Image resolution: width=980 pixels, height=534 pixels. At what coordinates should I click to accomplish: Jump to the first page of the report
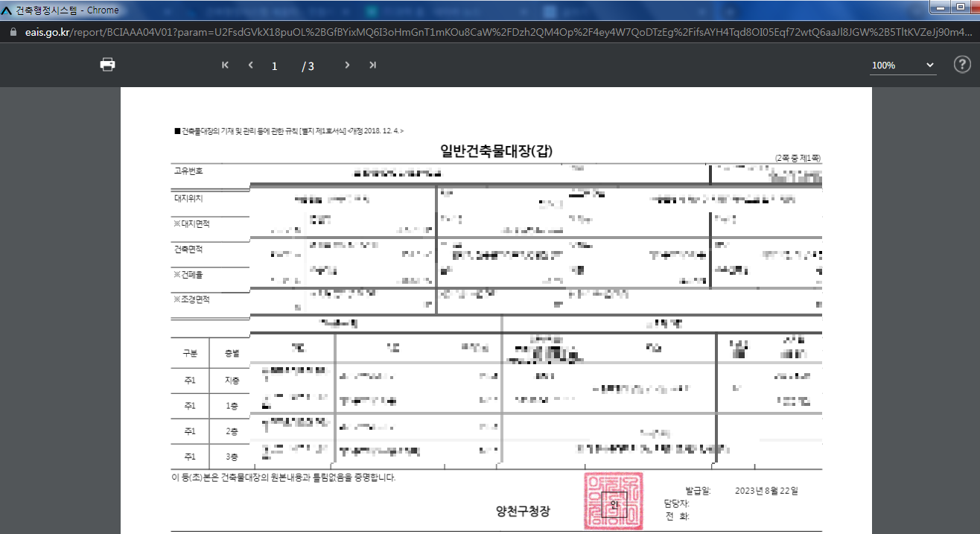point(225,65)
